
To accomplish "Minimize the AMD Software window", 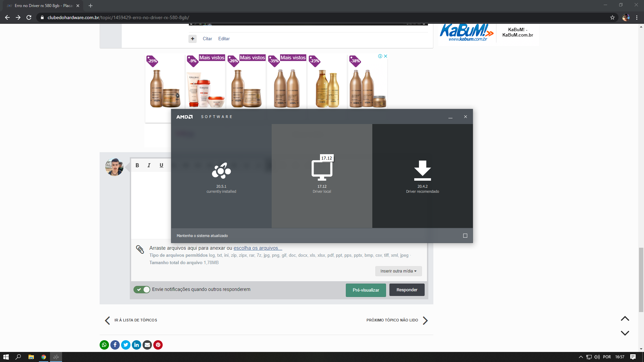I will pos(450,117).
